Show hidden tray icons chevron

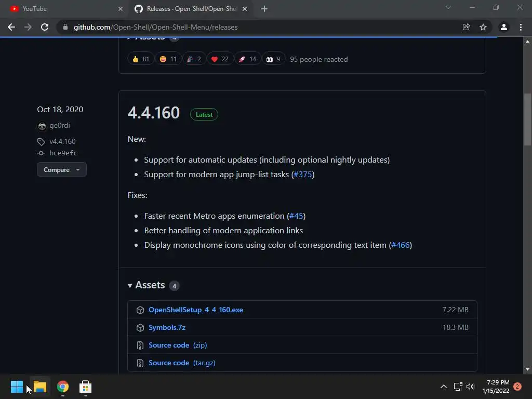coord(444,387)
